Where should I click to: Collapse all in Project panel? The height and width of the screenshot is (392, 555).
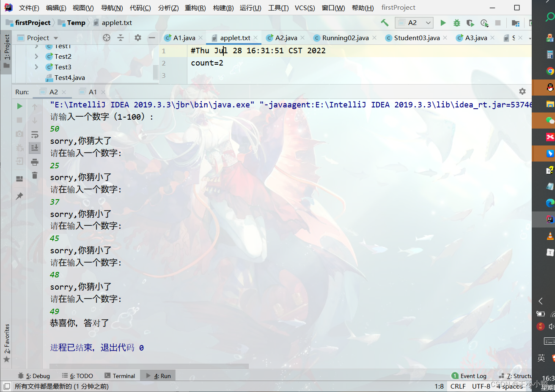[121, 38]
